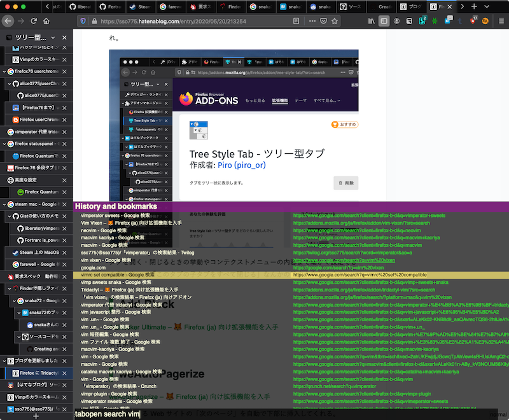Viewport: 509px width, 420px height.
Task: Switch to the Fortran GitHub tab
Action: point(109,6)
